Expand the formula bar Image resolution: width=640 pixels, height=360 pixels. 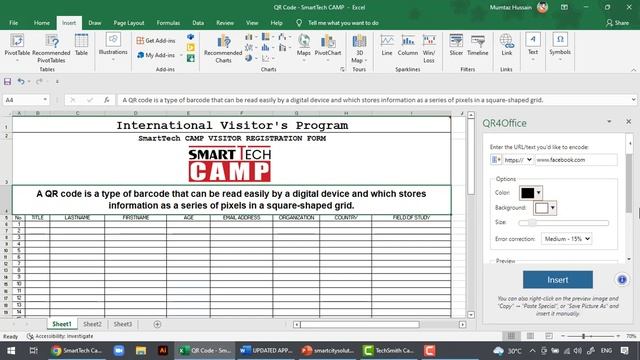(x=633, y=100)
